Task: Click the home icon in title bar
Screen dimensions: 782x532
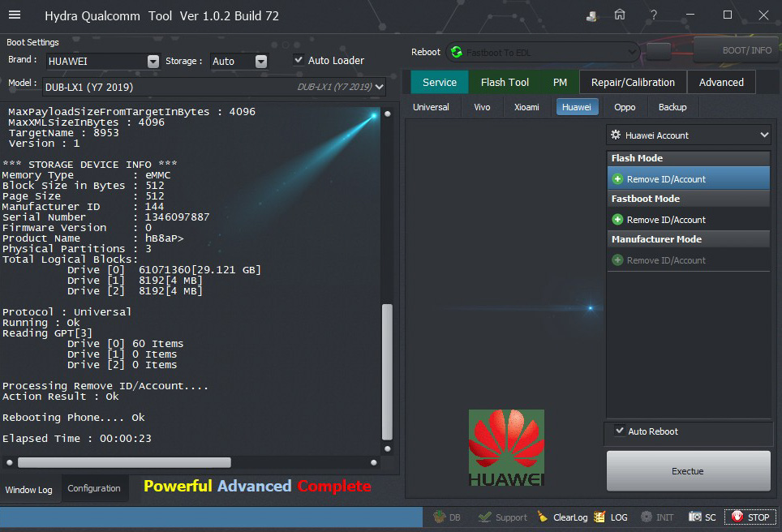Action: point(620,15)
